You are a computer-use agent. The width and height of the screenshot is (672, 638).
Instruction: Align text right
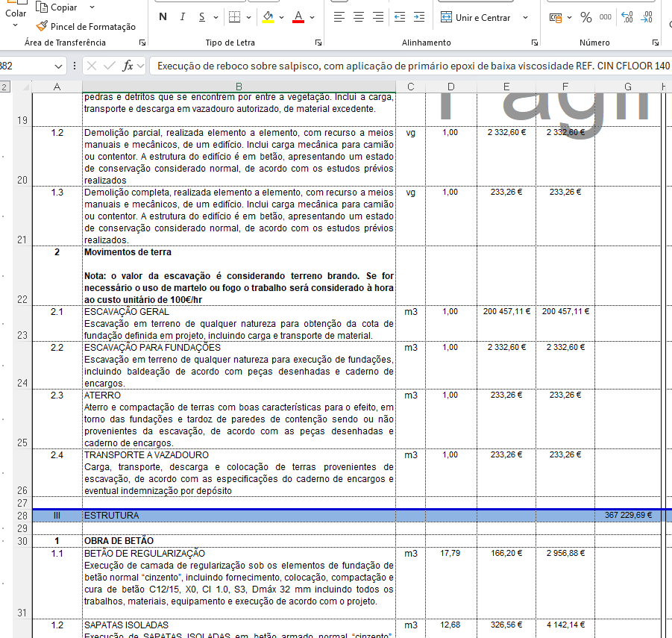pyautogui.click(x=378, y=17)
